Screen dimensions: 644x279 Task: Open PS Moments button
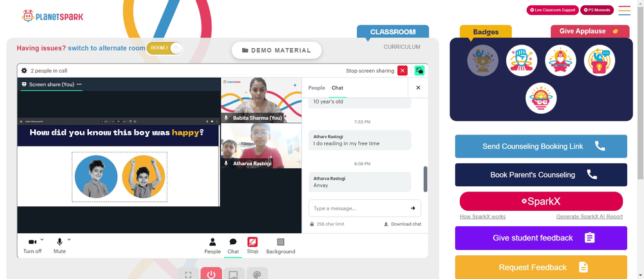(x=597, y=10)
